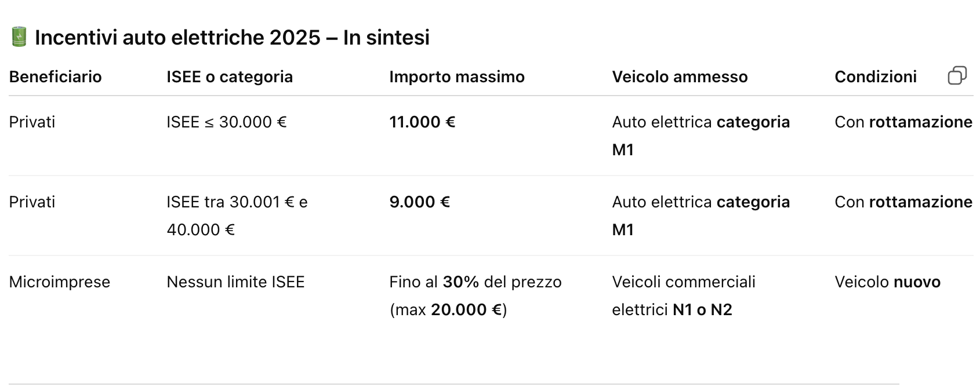This screenshot has width=980, height=387.
Task: Click Nessun limite ISEE cell
Action: (235, 282)
